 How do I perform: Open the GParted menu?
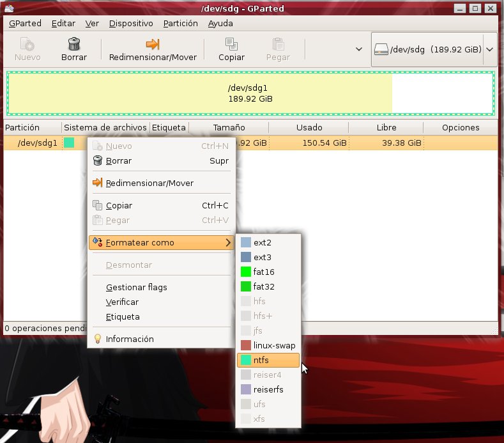click(x=25, y=24)
